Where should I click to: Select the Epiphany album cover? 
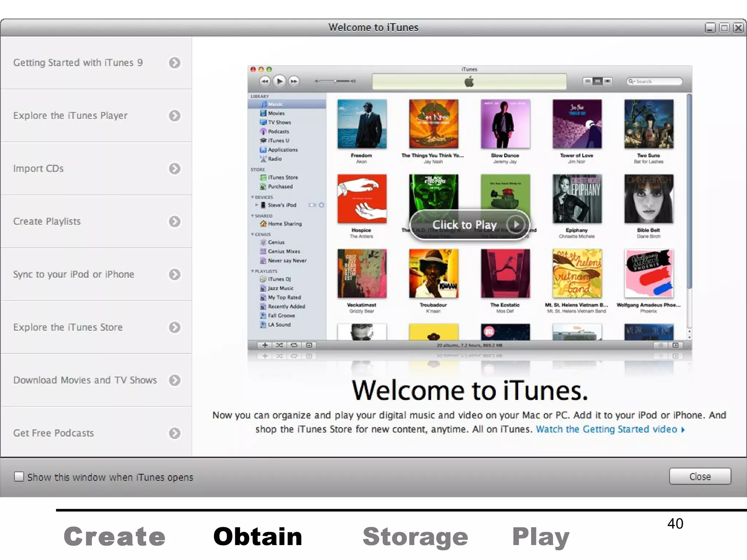(x=577, y=199)
